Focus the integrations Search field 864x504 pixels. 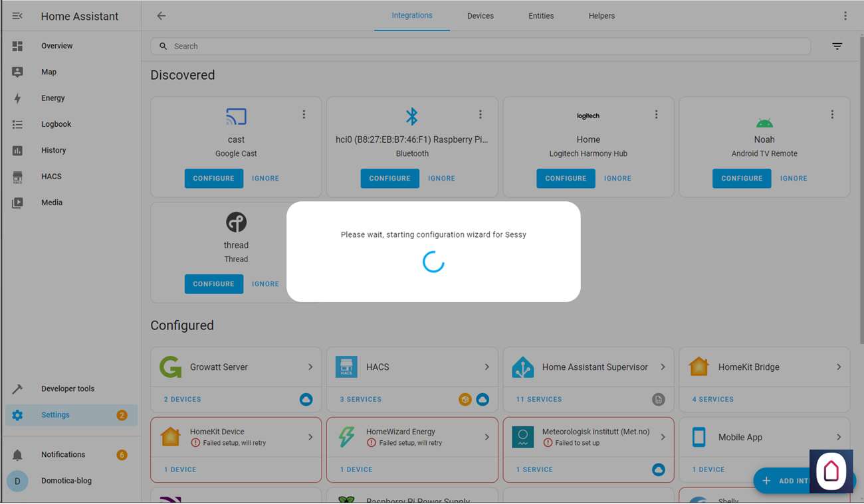coord(481,46)
